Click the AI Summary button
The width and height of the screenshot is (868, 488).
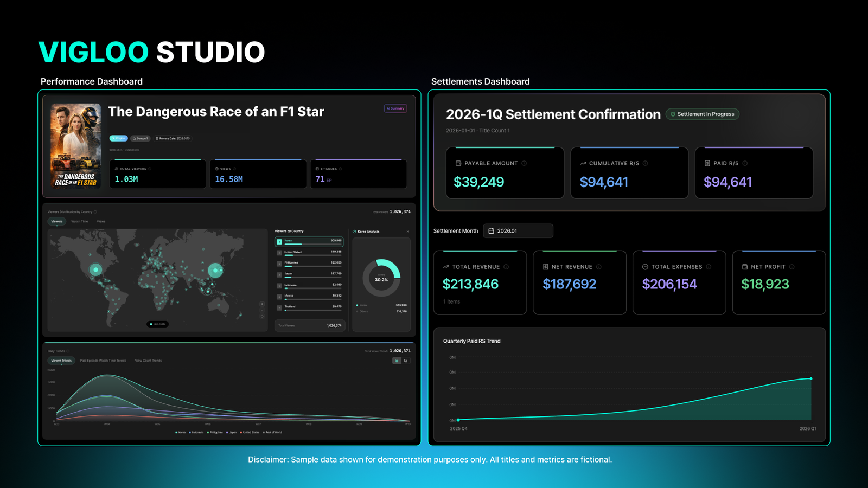(395, 108)
